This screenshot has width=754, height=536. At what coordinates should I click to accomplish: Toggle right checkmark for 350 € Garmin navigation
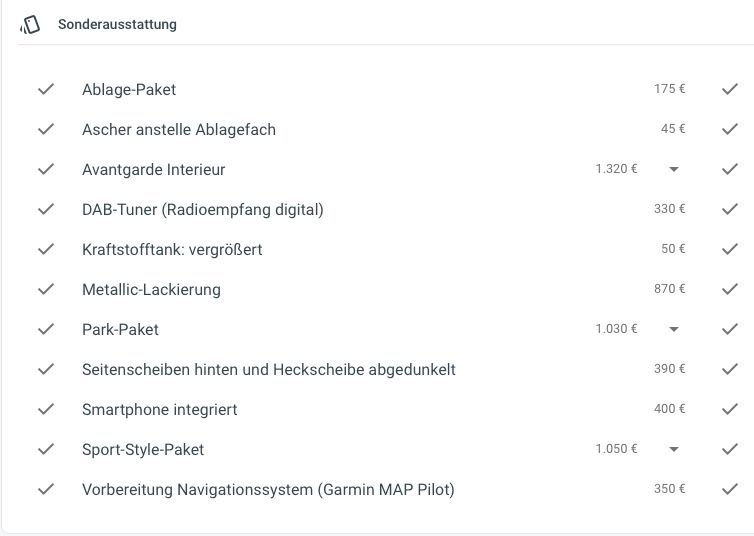click(x=729, y=489)
